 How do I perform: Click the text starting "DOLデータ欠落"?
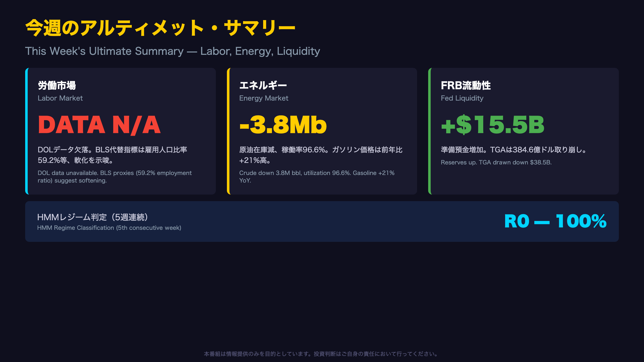click(x=112, y=155)
